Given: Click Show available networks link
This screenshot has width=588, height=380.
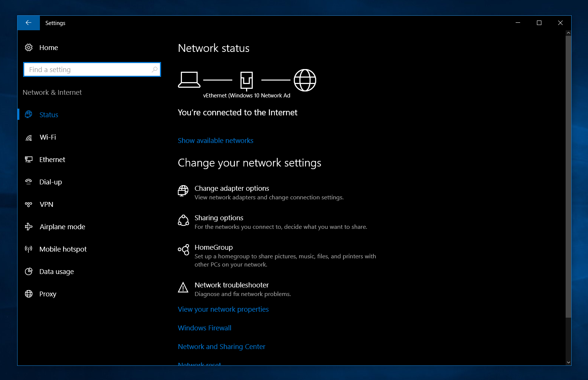Looking at the screenshot, I should [216, 141].
